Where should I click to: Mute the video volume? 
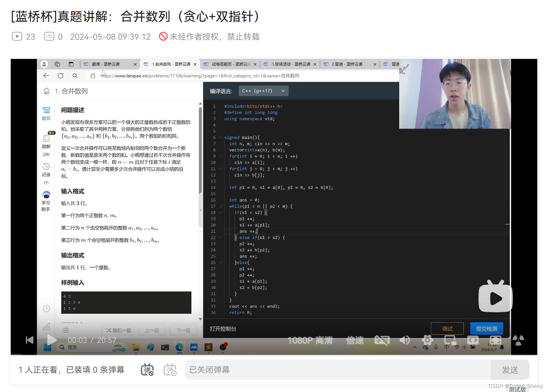(x=405, y=340)
